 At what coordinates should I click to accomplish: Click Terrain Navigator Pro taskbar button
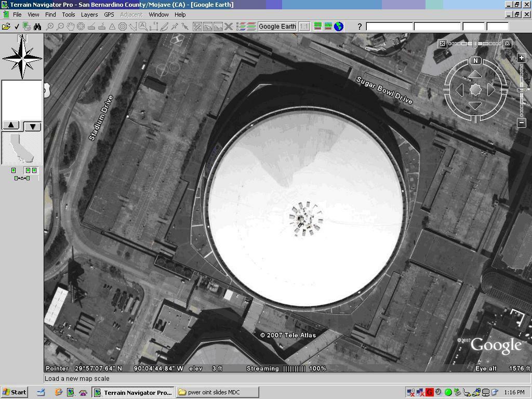pyautogui.click(x=133, y=392)
